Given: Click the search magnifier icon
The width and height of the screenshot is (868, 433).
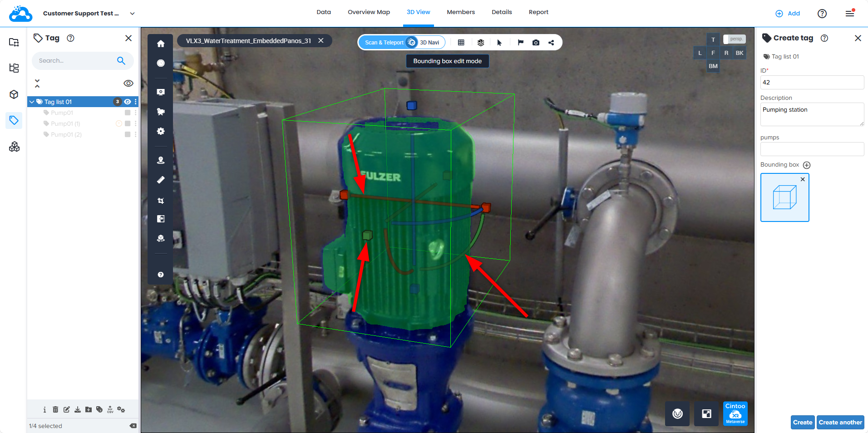Looking at the screenshot, I should [121, 60].
